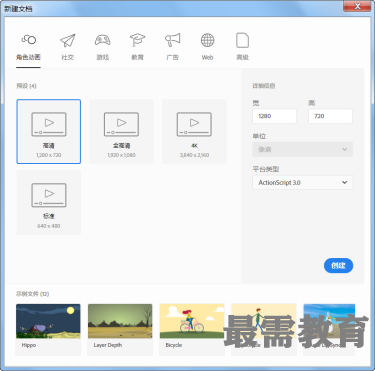Image resolution: width=375 pixels, height=371 pixels.
Task: Select the 教育 graduation cap icon
Action: 138,40
